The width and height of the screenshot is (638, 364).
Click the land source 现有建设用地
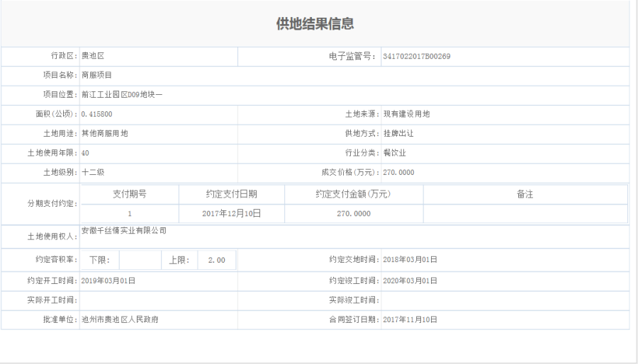coord(406,114)
